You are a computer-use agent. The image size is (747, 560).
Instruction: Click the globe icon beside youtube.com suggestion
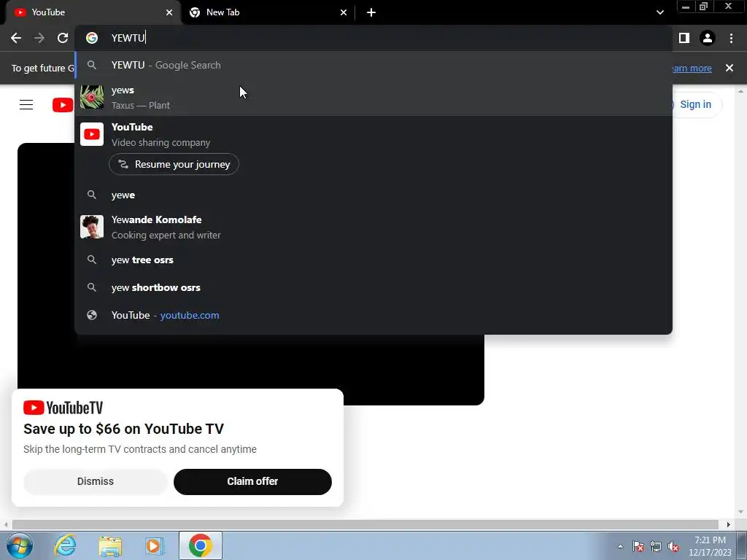point(92,315)
